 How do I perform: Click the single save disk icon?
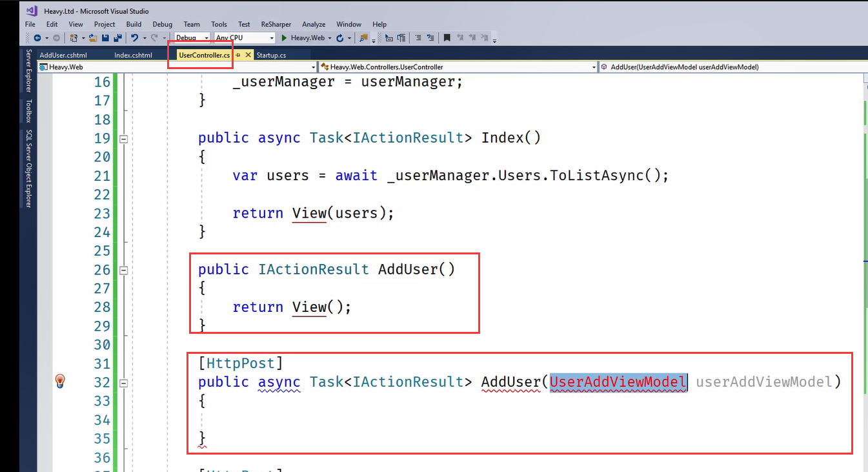(106, 38)
